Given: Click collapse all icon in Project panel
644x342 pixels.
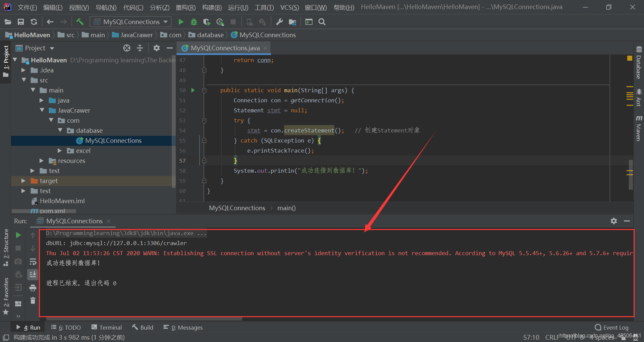Looking at the screenshot, I should click(x=140, y=48).
